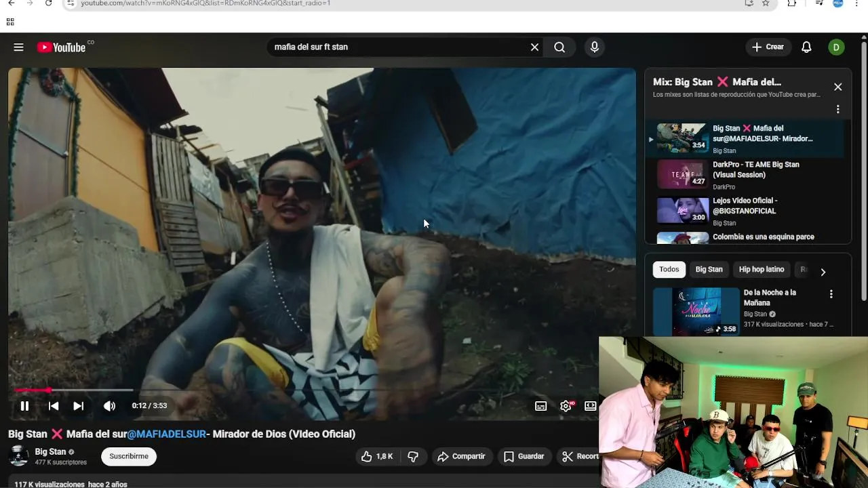Share video with Compartir

click(461, 457)
